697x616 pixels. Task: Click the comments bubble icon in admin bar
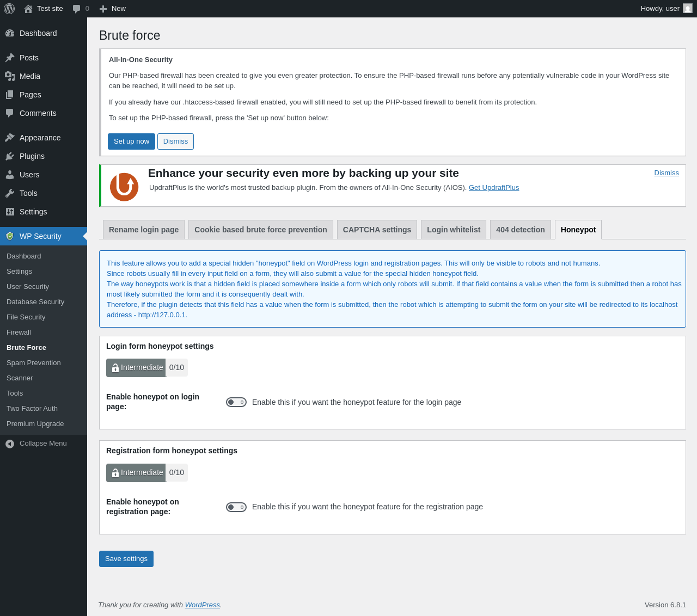click(77, 9)
